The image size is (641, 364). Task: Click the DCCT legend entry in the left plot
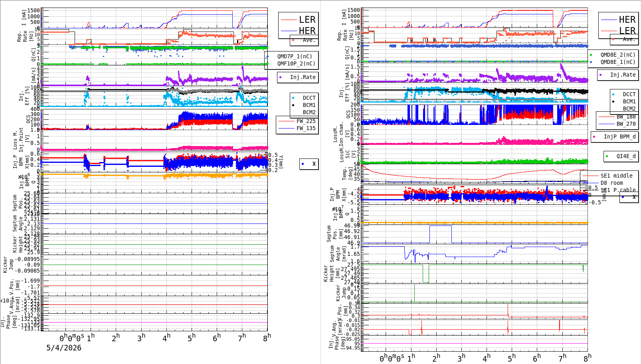[304, 98]
